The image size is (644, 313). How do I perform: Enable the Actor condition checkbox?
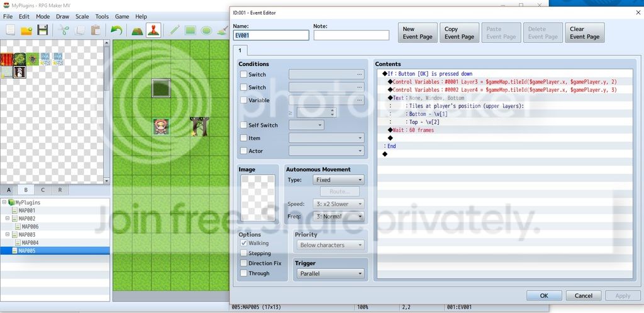(243, 151)
